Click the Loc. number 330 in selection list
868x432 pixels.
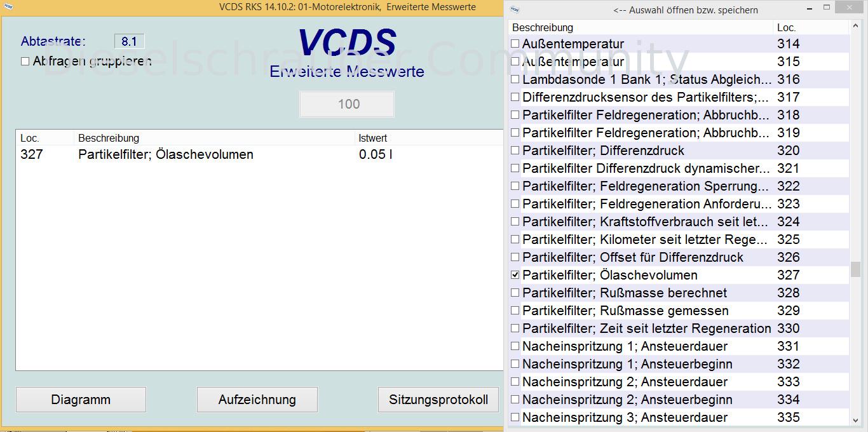pos(788,328)
